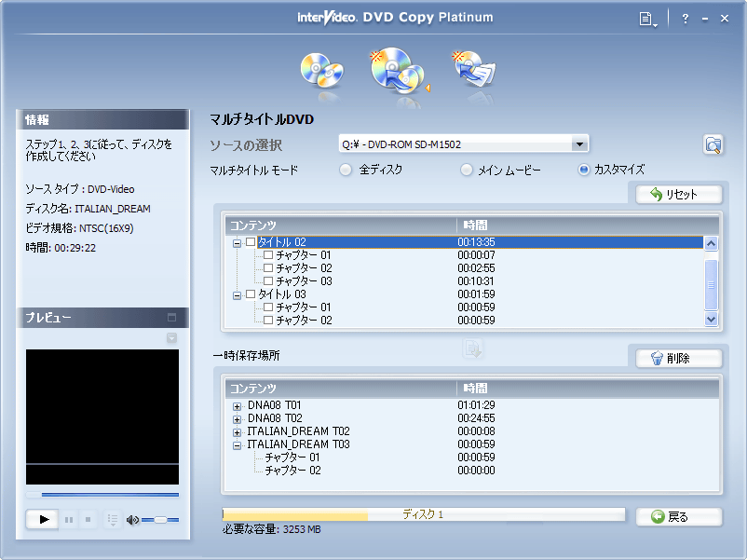Click lower 時間 column header
The height and width of the screenshot is (560, 747).
[588, 389]
